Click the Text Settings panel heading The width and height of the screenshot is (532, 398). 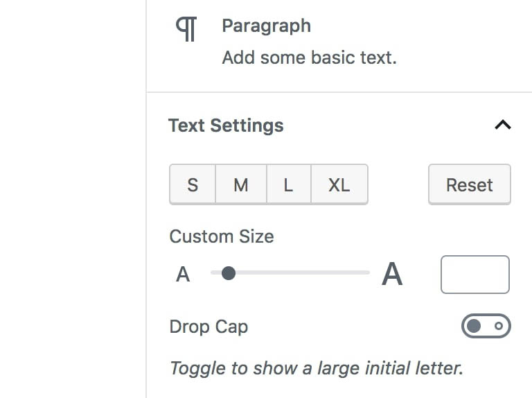(226, 126)
